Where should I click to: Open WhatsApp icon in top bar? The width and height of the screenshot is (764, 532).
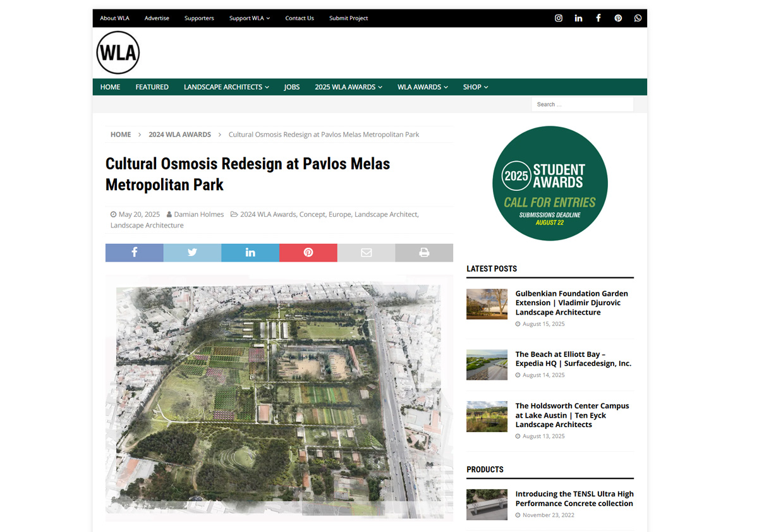point(638,18)
